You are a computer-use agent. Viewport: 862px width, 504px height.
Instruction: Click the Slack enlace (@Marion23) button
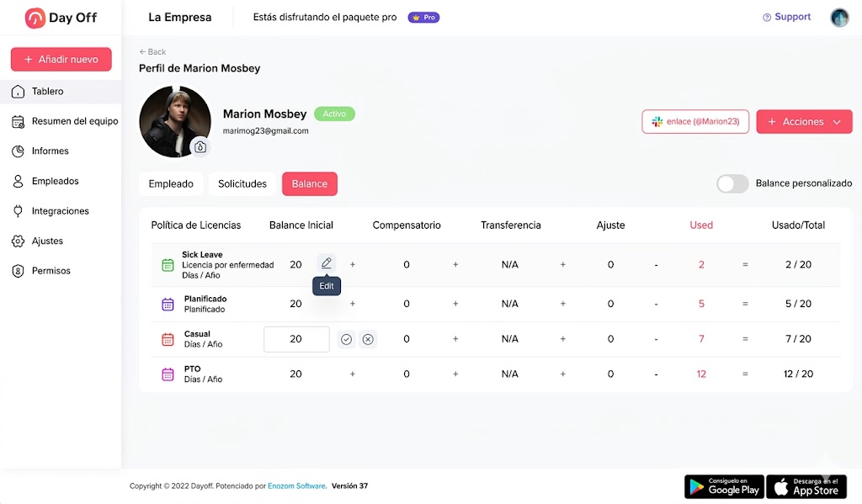tap(695, 122)
